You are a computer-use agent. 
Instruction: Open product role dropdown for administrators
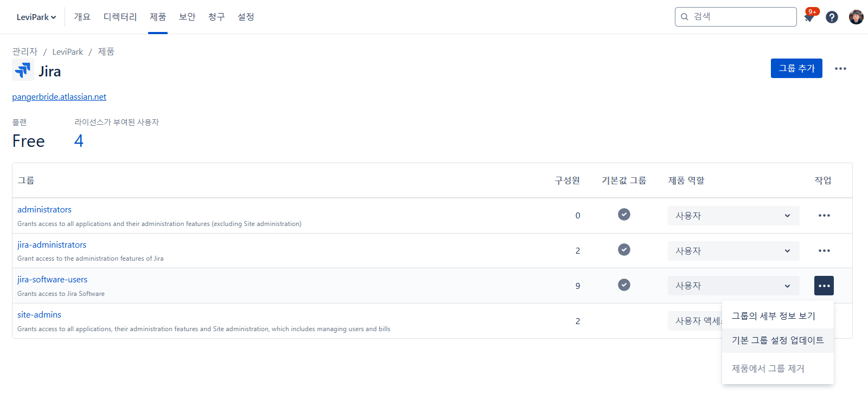tap(733, 216)
